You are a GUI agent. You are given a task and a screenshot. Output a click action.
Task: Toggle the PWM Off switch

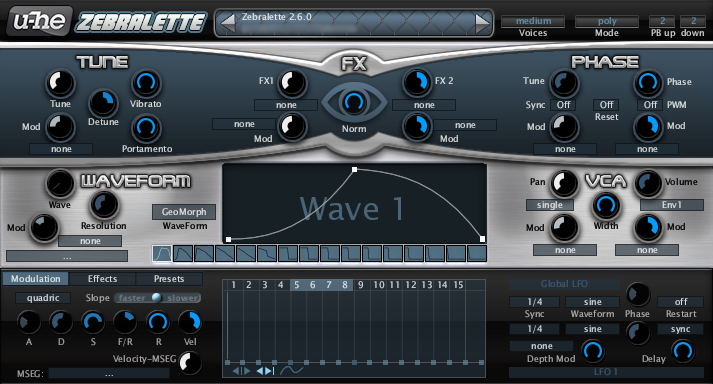click(x=650, y=105)
